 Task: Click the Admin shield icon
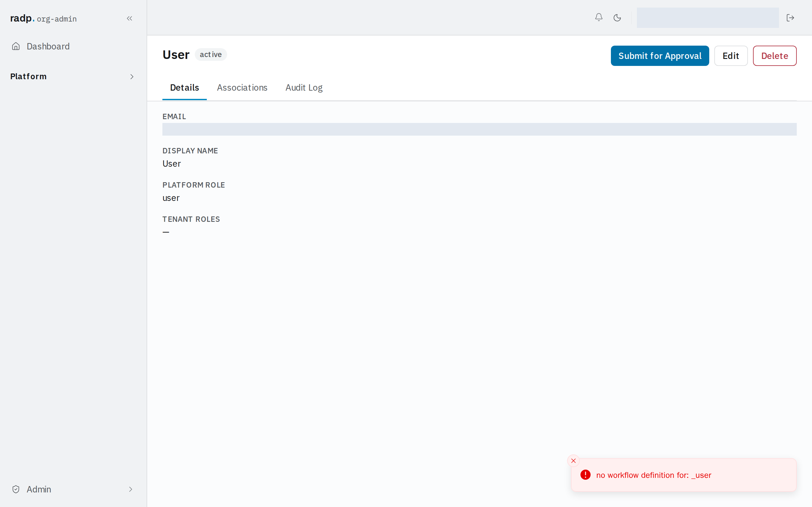16,489
